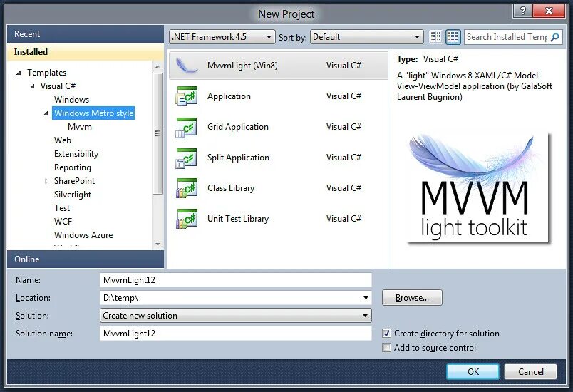573x392 pixels.
Task: Click the tree scrollbar up arrow
Action: (158, 66)
